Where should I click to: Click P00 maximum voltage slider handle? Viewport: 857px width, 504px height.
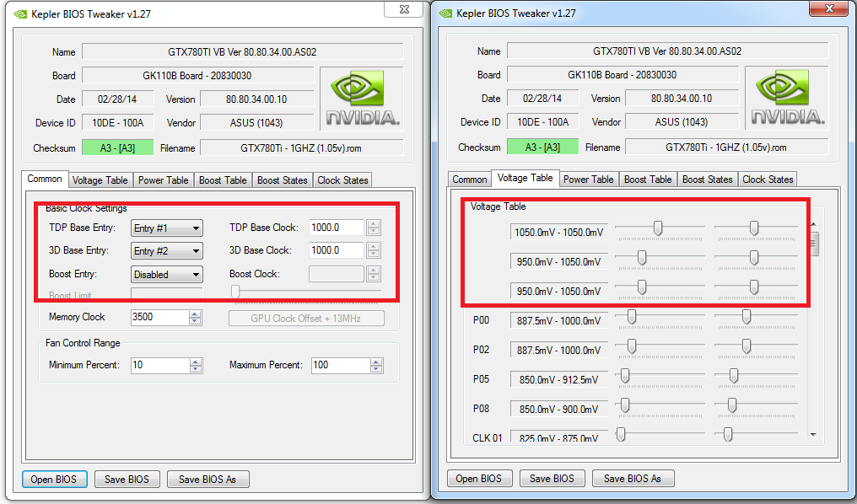tap(747, 317)
